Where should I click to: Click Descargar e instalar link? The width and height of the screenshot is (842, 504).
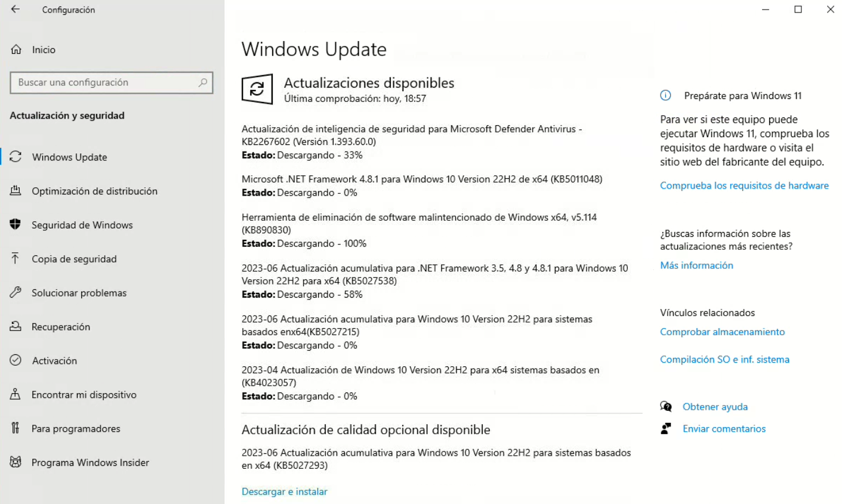pos(284,491)
